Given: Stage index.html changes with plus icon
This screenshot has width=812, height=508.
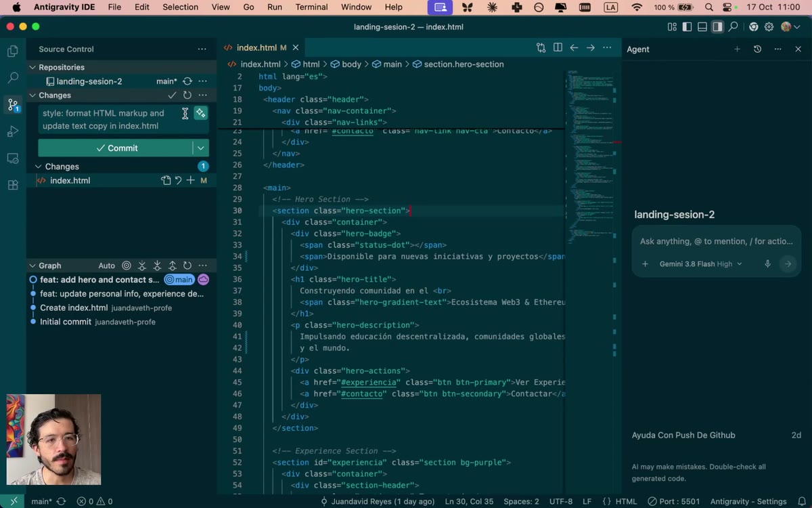Looking at the screenshot, I should coord(191,181).
